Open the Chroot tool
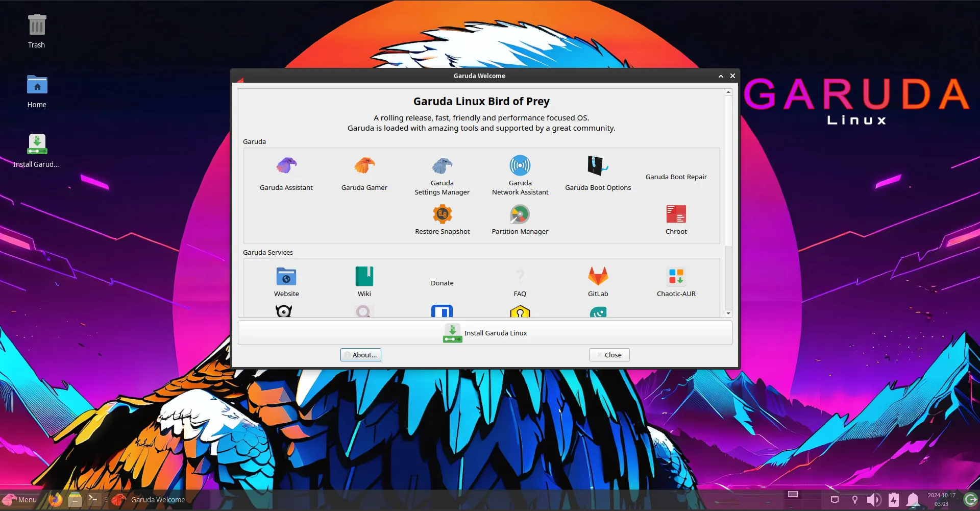This screenshot has width=980, height=511. pyautogui.click(x=676, y=220)
